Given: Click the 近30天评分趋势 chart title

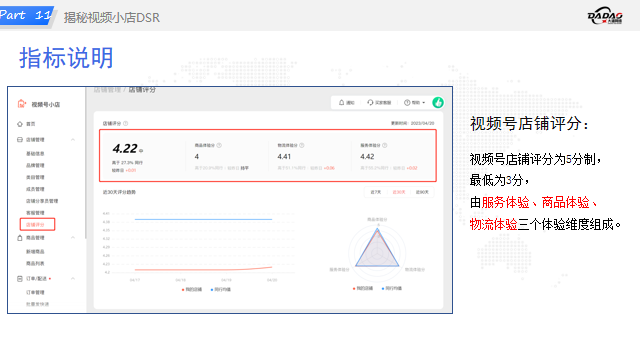Looking at the screenshot, I should point(119,192).
